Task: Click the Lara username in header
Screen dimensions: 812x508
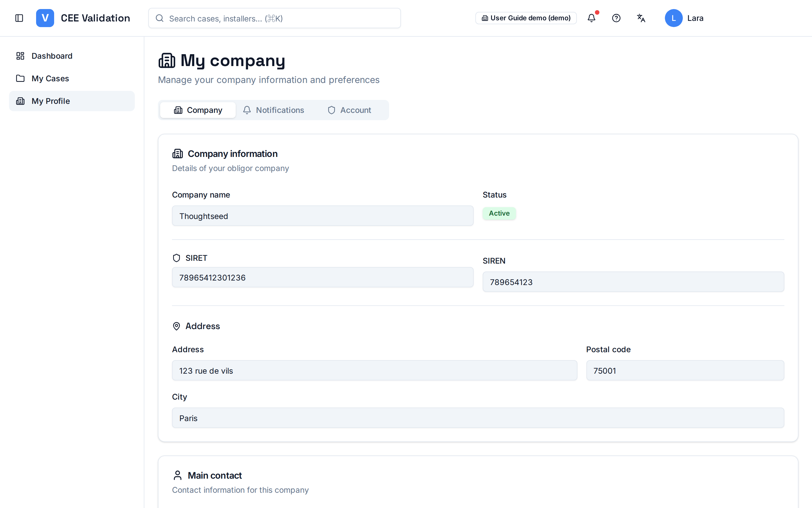Action: [695, 18]
